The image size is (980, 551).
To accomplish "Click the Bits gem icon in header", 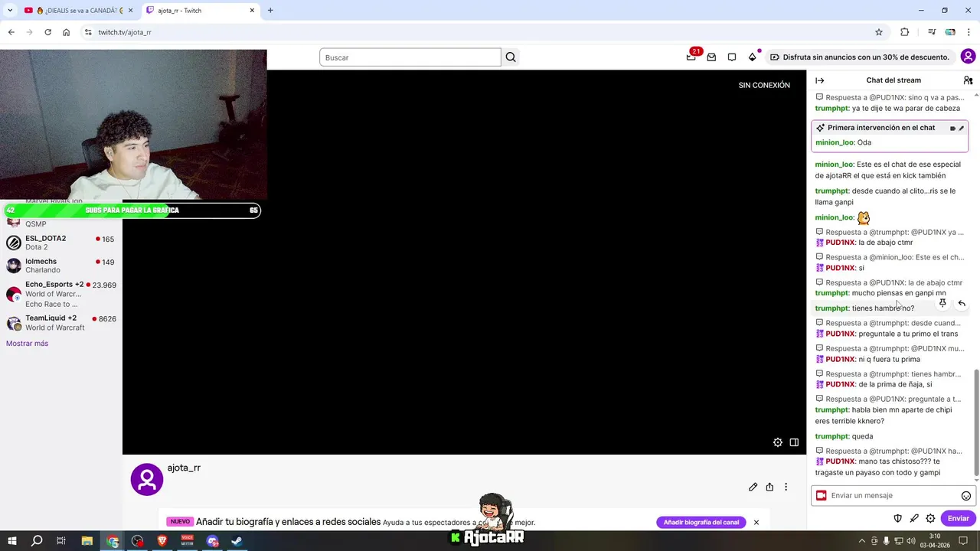I will (x=753, y=57).
